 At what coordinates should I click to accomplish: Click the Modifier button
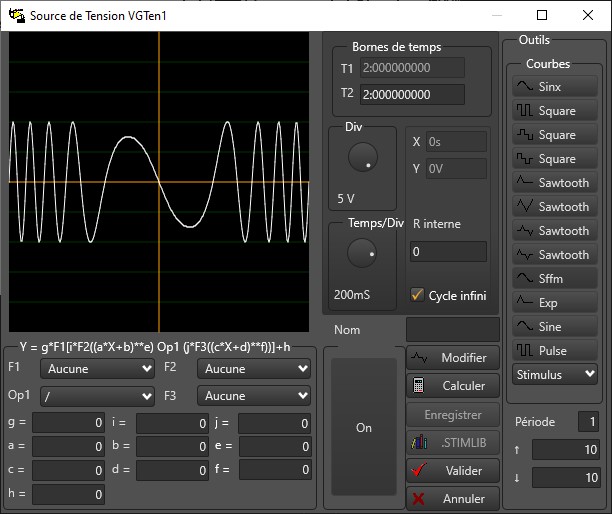[453, 358]
